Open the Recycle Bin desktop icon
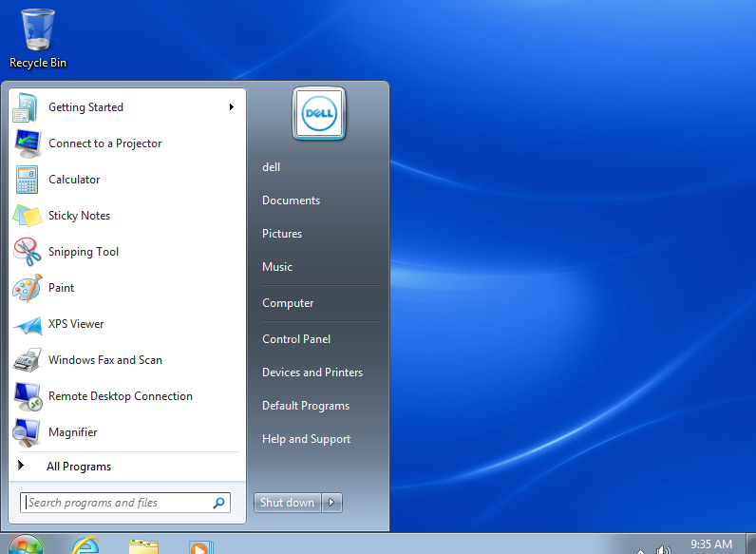The width and height of the screenshot is (756, 554). (x=38, y=39)
